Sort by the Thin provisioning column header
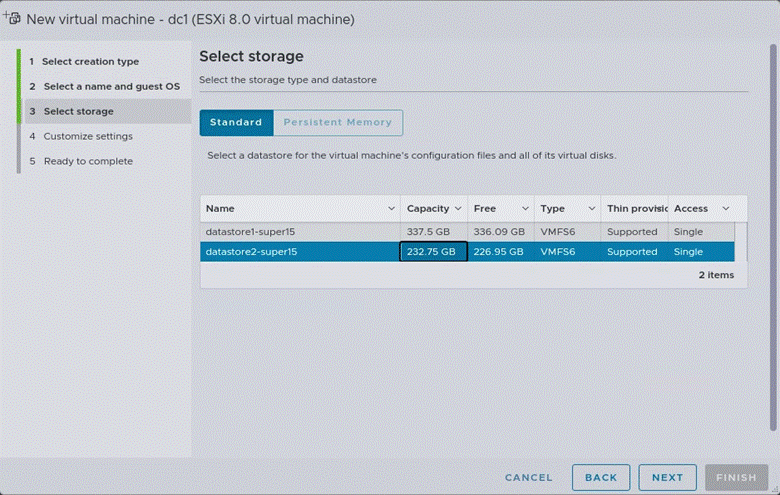This screenshot has width=780, height=495. pyautogui.click(x=637, y=208)
